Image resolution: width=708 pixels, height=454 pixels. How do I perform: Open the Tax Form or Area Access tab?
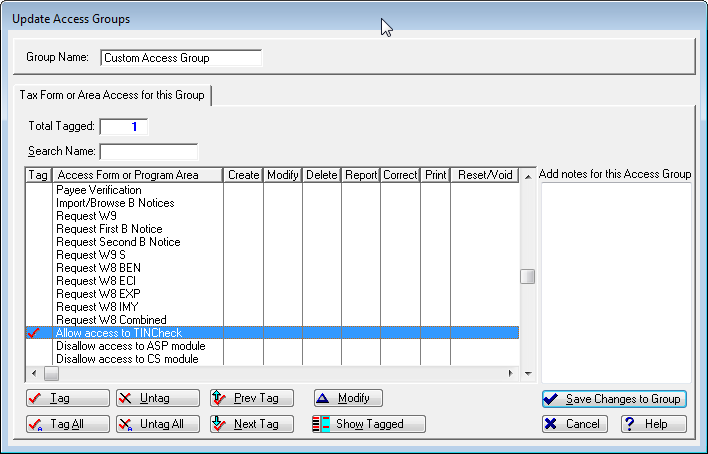point(112,95)
